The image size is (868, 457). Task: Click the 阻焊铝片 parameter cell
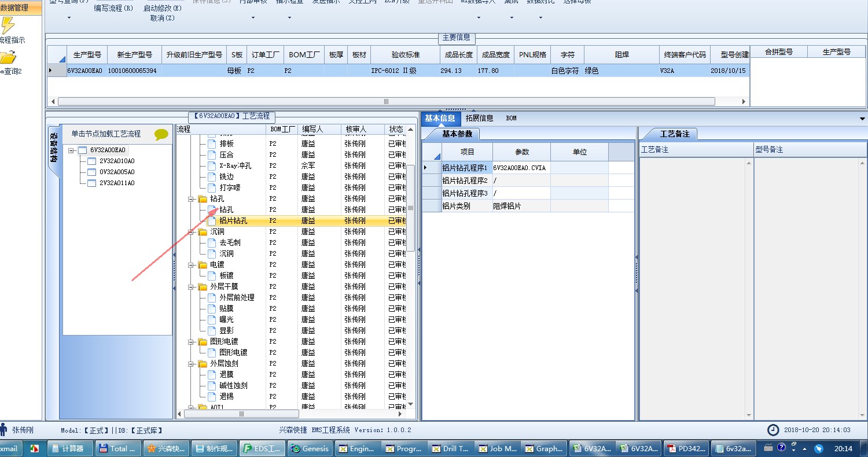[x=521, y=206]
